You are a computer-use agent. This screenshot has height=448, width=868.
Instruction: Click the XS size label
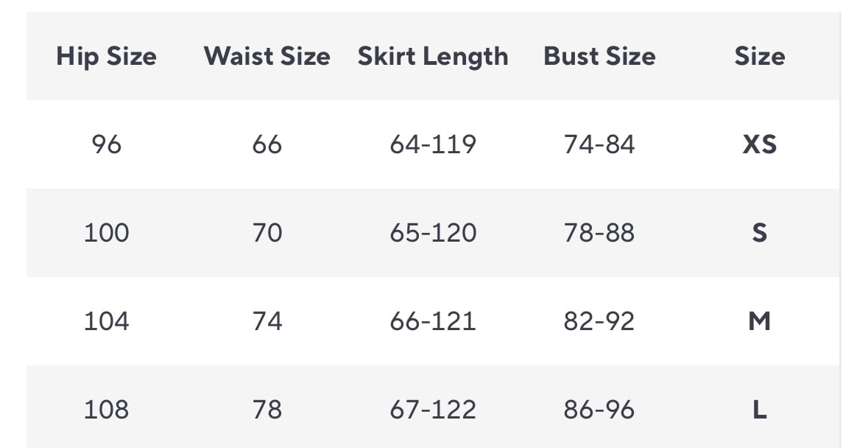pyautogui.click(x=759, y=144)
